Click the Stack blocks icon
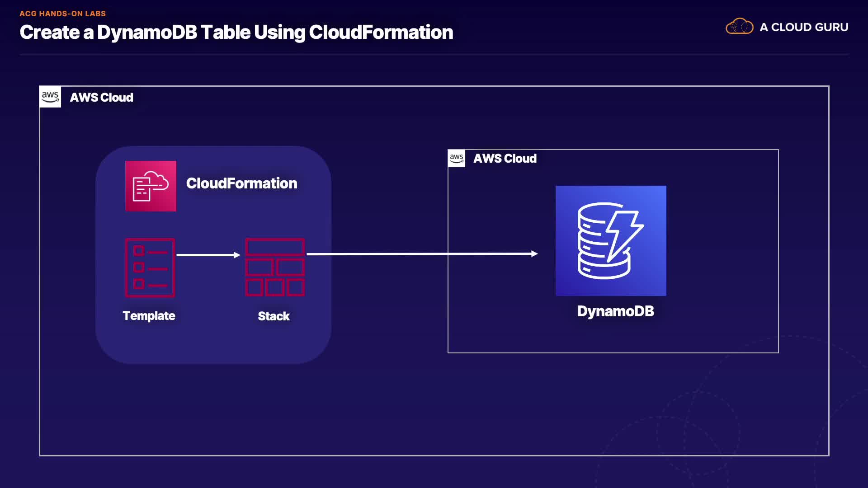Screen dimensions: 868x488 [x=274, y=267]
